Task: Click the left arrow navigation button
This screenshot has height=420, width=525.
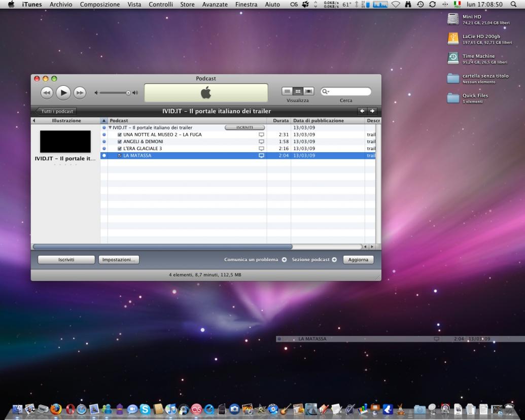Action: point(362,111)
